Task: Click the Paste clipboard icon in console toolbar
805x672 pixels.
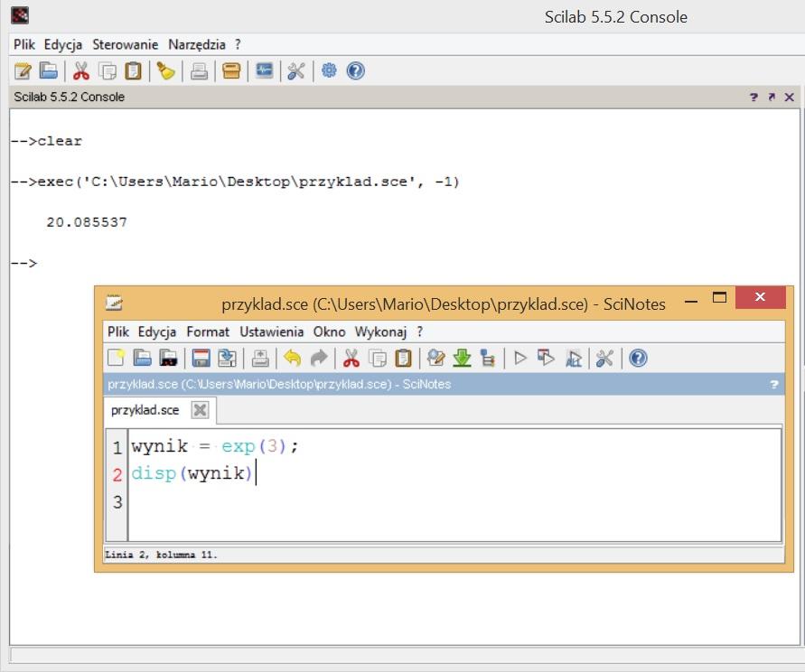Action: 133,70
